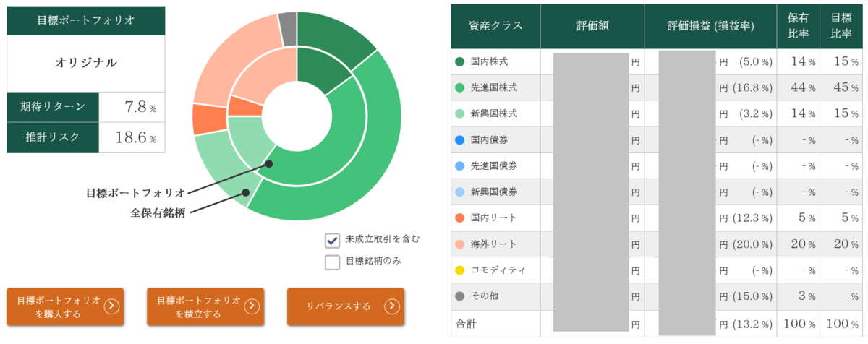Click the 目標ポートフォリオを購入する button
The width and height of the screenshot is (868, 344).
(65, 306)
